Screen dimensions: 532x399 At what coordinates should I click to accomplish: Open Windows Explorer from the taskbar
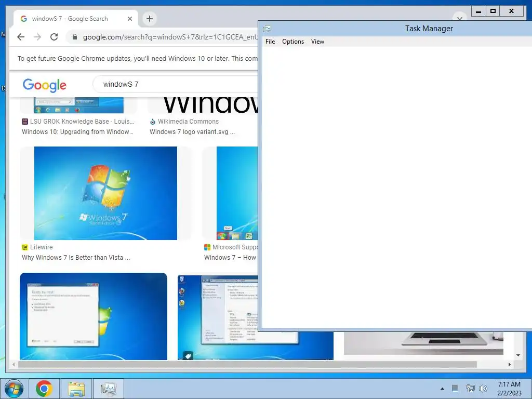[76, 389]
